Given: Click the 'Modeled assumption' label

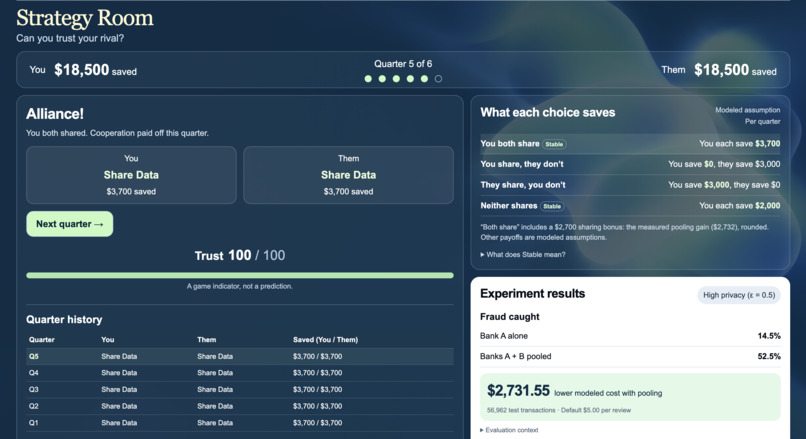Looking at the screenshot, I should [x=747, y=110].
